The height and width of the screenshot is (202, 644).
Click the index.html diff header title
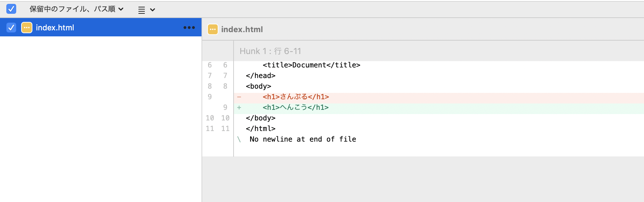pyautogui.click(x=242, y=29)
